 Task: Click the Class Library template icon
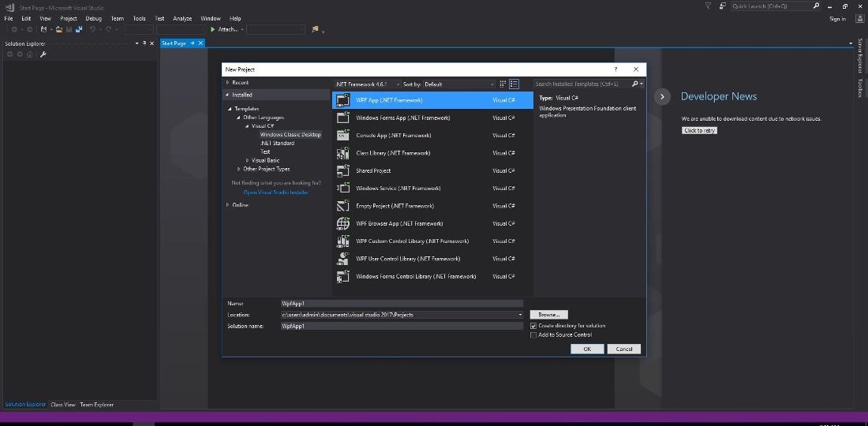(x=343, y=153)
